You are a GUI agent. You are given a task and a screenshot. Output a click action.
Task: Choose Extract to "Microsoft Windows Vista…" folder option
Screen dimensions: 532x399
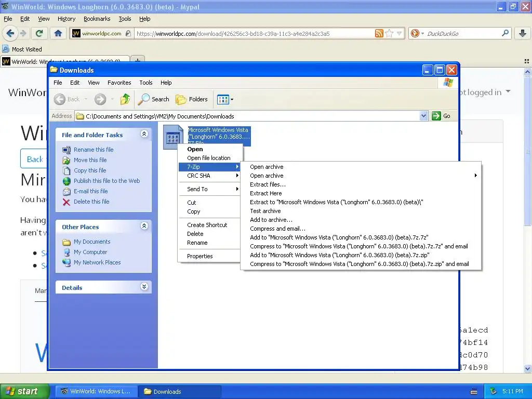(x=361, y=202)
